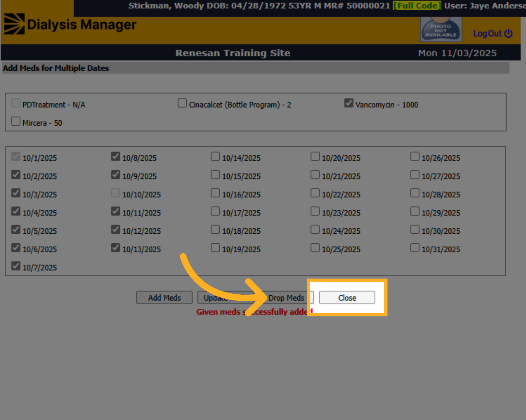Check the 10/20/2025 date checkbox
This screenshot has width=526, height=420.
point(315,156)
